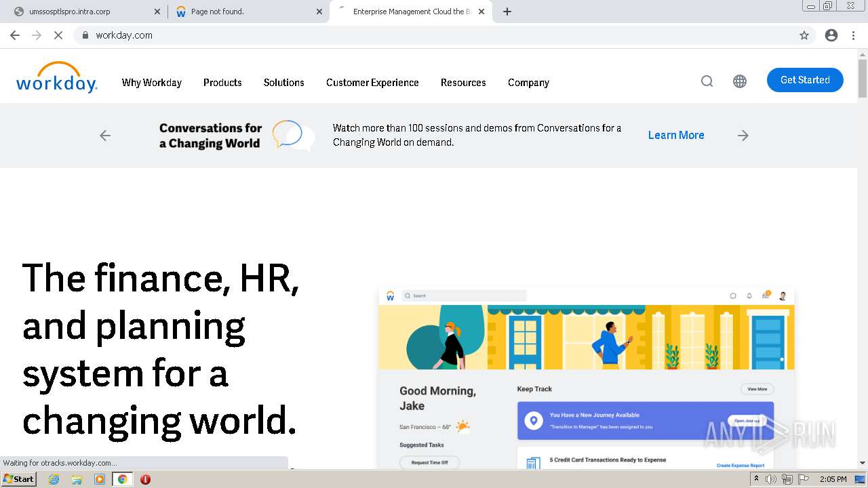Open the globe language selector
Viewport: 868px width, 488px height.
click(740, 81)
